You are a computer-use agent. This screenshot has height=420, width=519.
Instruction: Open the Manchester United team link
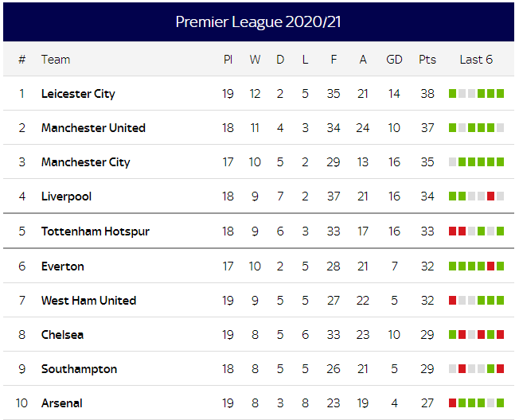(x=93, y=128)
